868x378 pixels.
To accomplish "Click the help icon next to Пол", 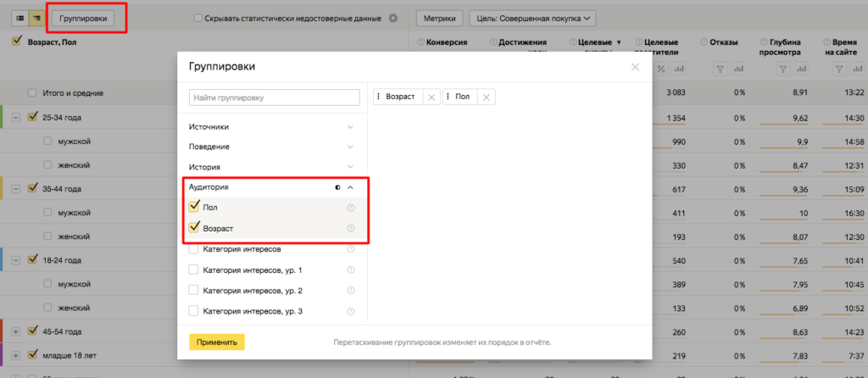I will click(351, 208).
